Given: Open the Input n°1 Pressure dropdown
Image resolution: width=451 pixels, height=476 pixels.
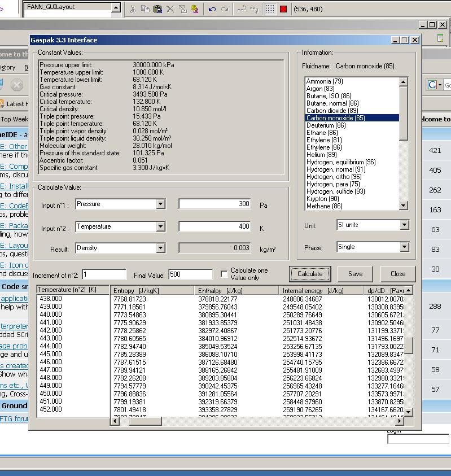Looking at the screenshot, I should click(x=160, y=204).
